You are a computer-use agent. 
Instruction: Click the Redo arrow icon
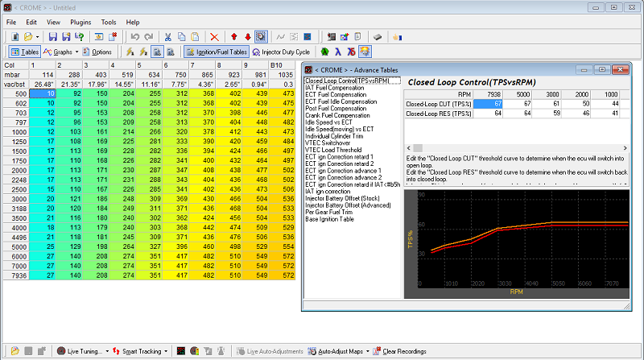point(148,37)
